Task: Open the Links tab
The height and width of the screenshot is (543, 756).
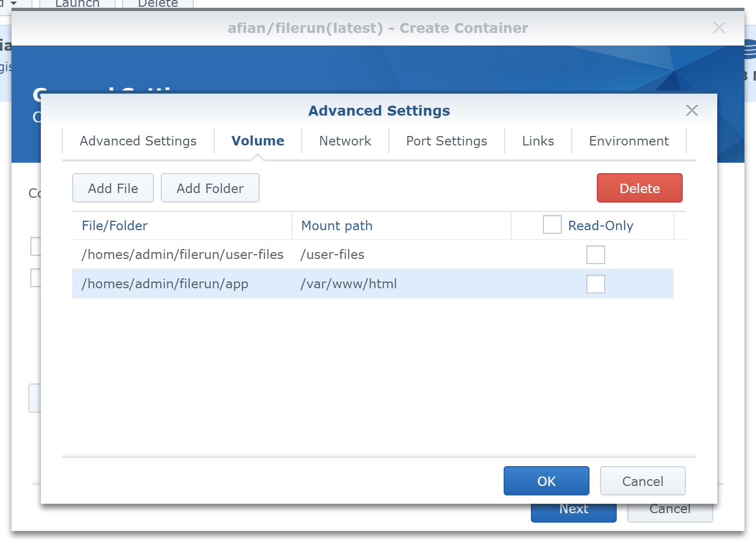Action: tap(538, 141)
